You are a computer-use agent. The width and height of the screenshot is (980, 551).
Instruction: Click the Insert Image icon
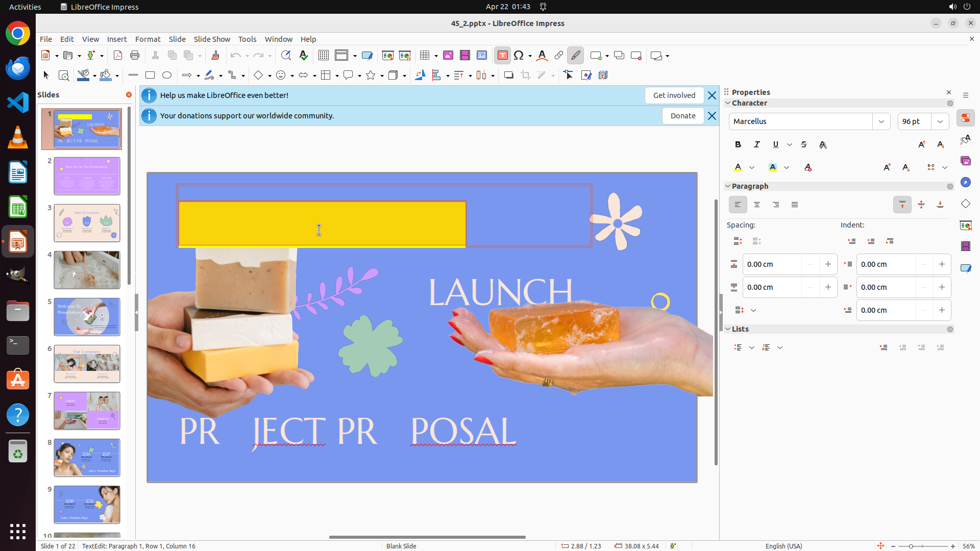coord(448,56)
